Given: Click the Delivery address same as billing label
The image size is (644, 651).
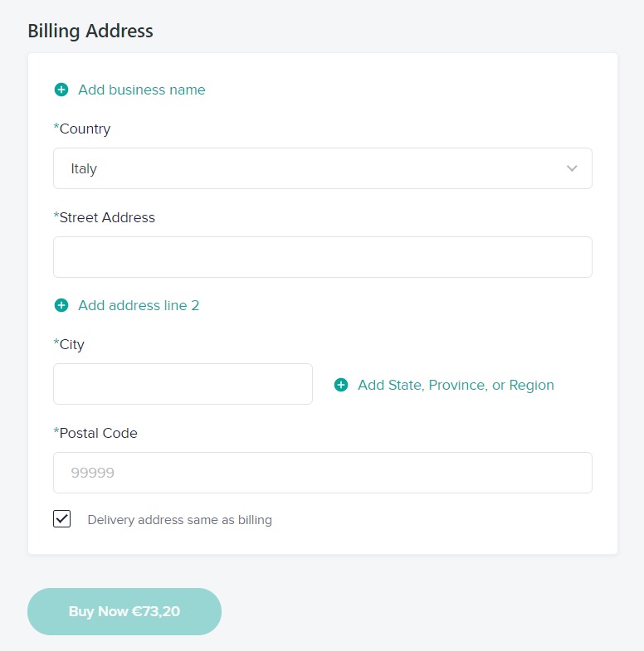Looking at the screenshot, I should coord(179,520).
